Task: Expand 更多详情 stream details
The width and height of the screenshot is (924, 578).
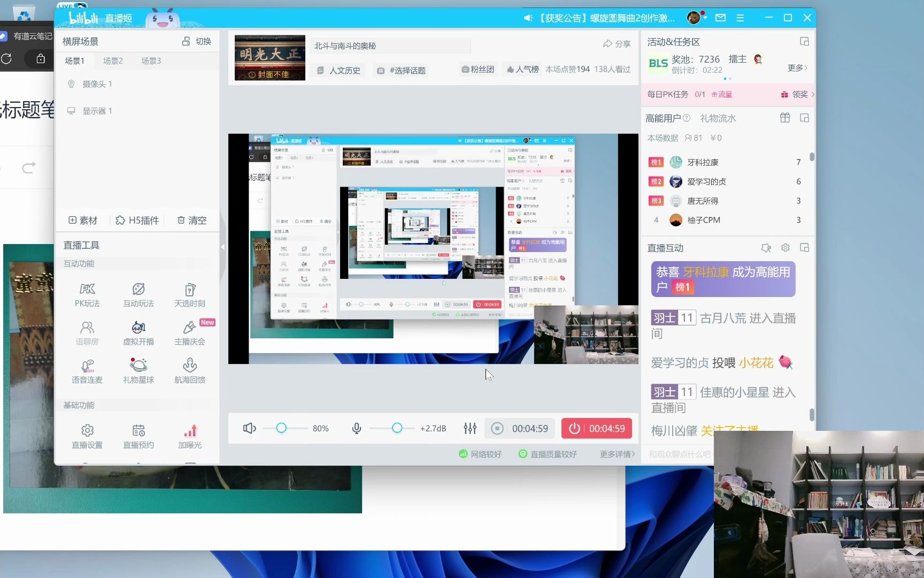Action: (617, 454)
